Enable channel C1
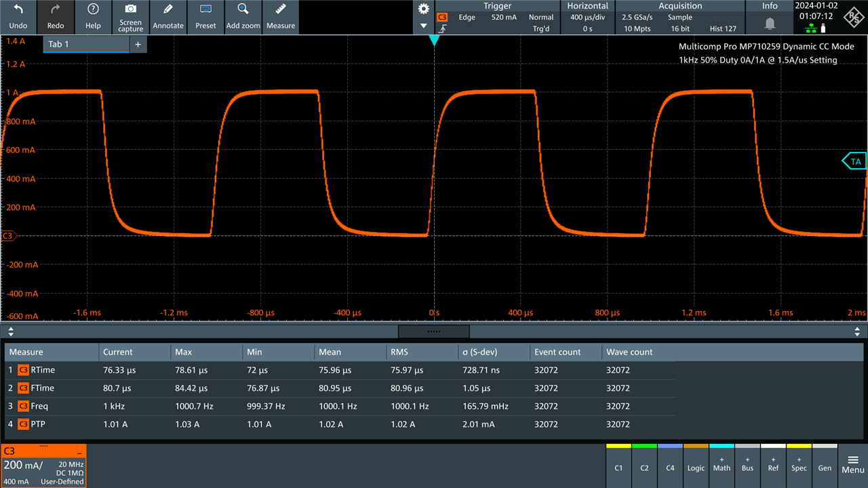The height and width of the screenshot is (488, 868). tap(618, 465)
